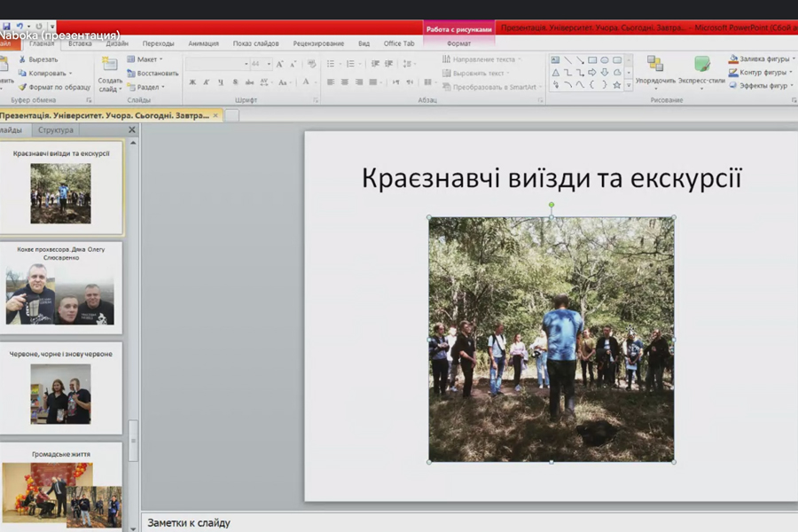This screenshot has width=798, height=532.
Task: Toggle underline (Ч) formatting
Action: point(220,82)
